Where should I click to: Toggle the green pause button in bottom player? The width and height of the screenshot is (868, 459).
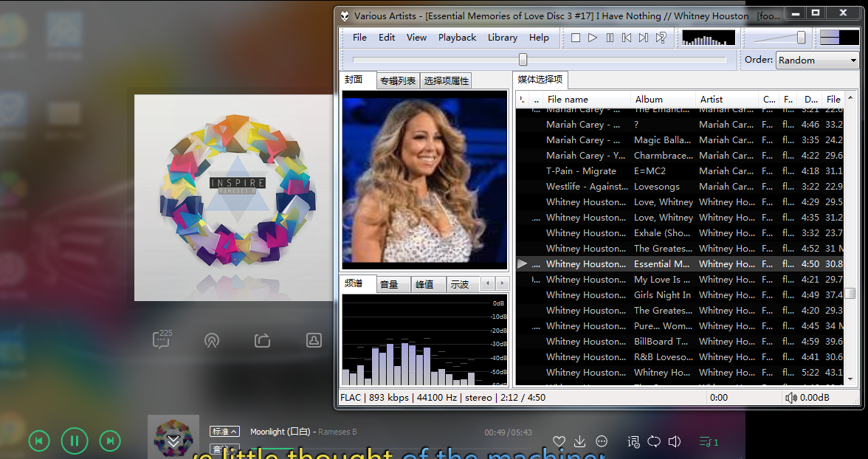(x=75, y=441)
